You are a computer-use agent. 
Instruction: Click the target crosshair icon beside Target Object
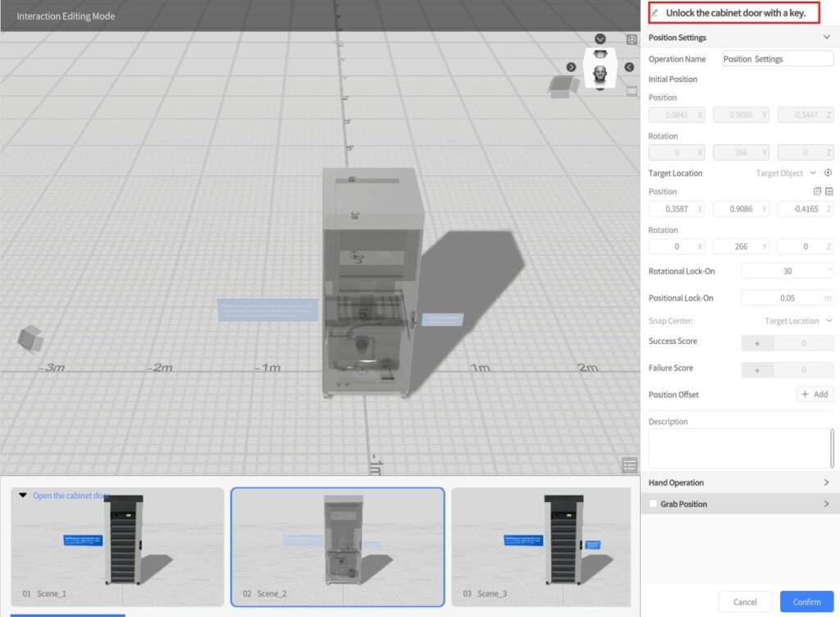pyautogui.click(x=828, y=173)
